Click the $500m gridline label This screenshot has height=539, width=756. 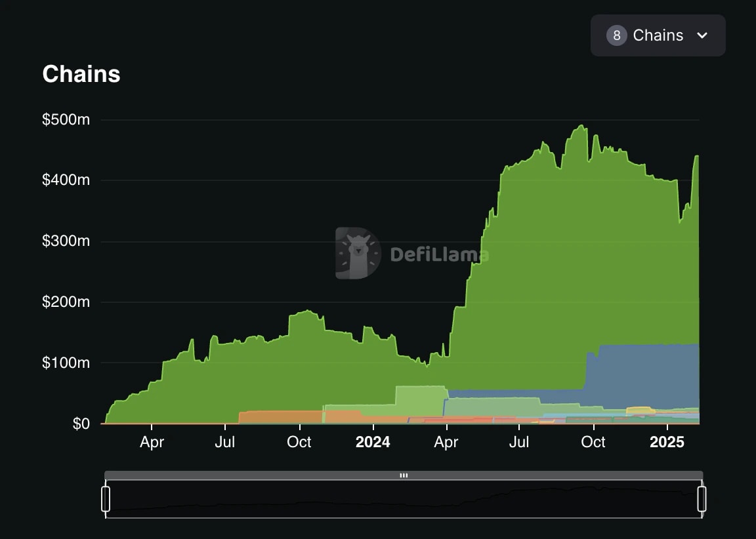point(66,119)
